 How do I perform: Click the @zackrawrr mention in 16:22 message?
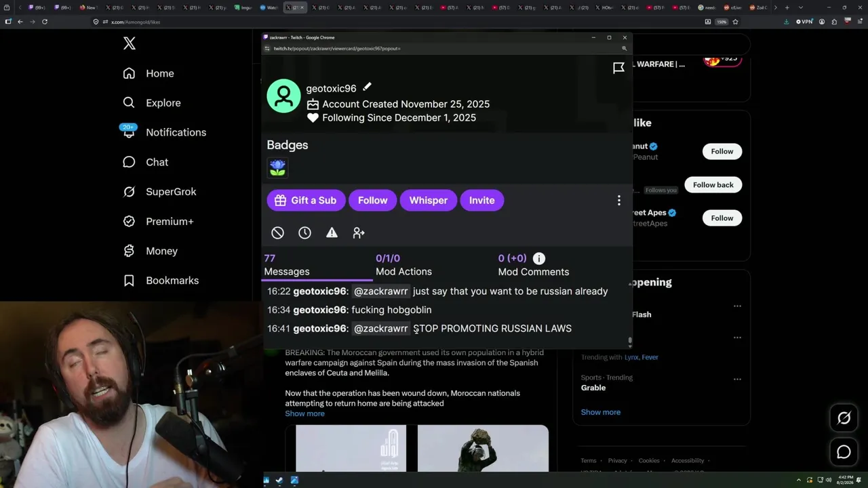381,291
